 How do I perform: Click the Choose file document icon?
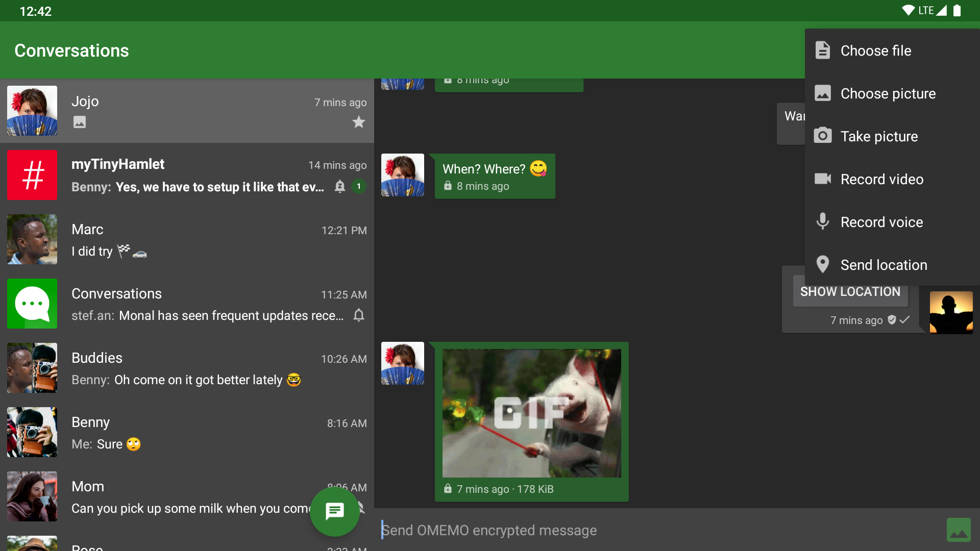[x=822, y=51]
